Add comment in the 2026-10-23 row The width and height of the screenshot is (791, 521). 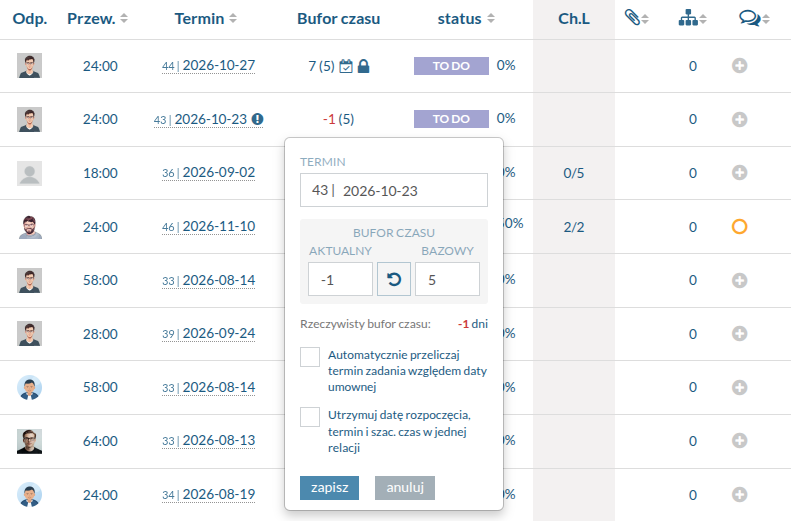(x=740, y=120)
